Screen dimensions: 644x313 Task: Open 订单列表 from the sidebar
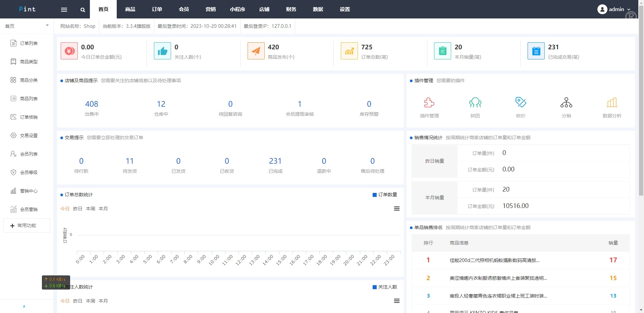click(28, 43)
